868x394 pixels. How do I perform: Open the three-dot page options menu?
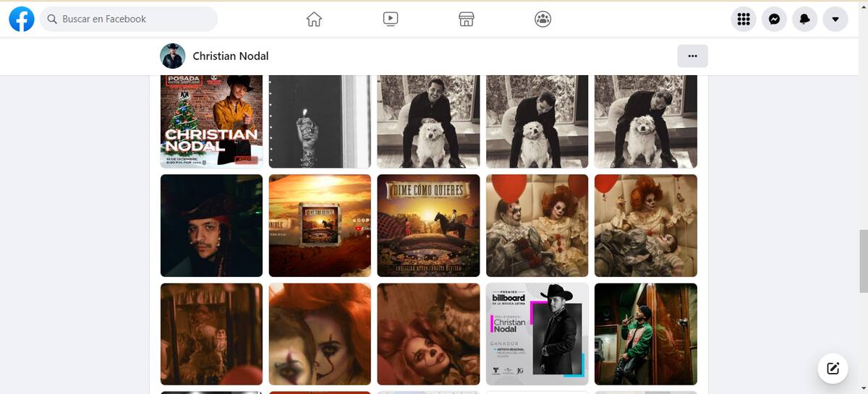692,56
